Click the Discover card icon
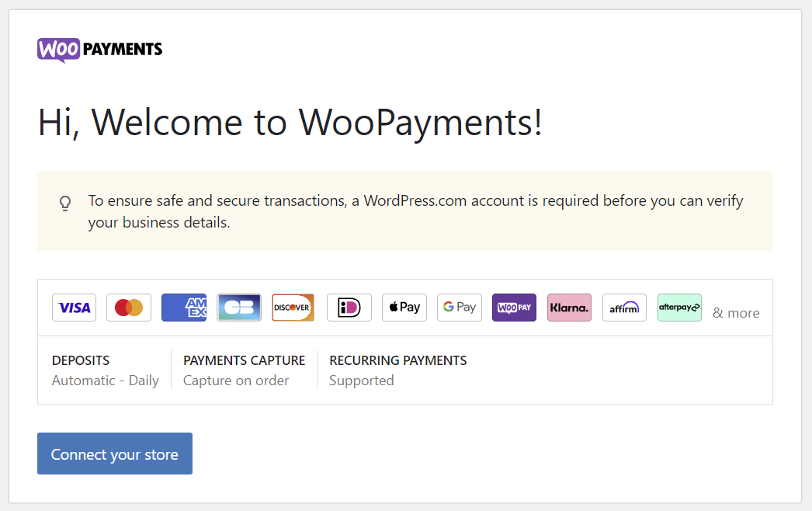812x511 pixels. pos(293,308)
